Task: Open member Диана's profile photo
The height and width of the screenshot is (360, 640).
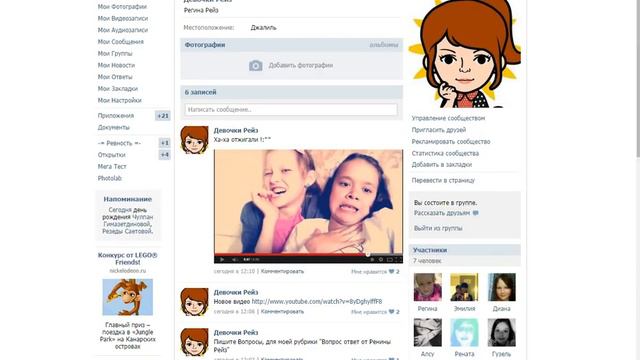Action: coord(502,287)
